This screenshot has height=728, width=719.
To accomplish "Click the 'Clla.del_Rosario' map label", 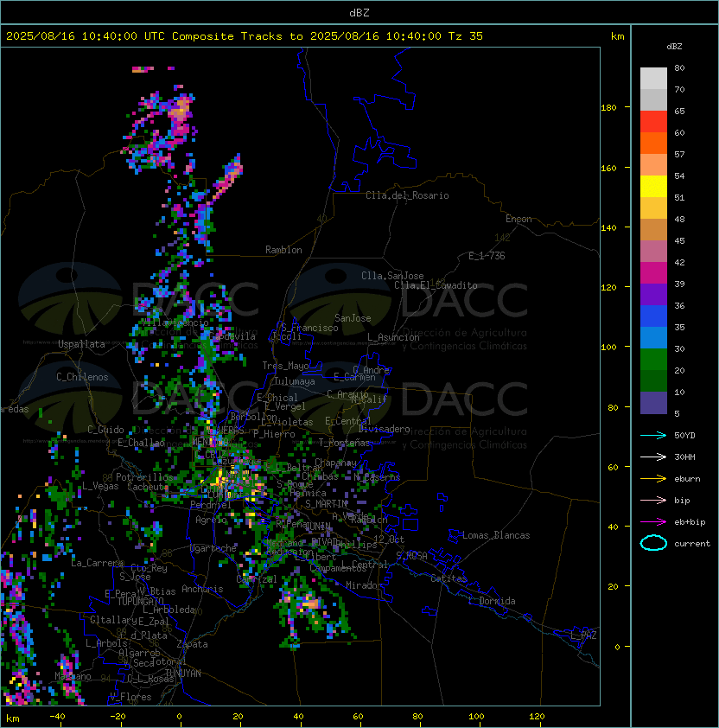I will click(407, 195).
